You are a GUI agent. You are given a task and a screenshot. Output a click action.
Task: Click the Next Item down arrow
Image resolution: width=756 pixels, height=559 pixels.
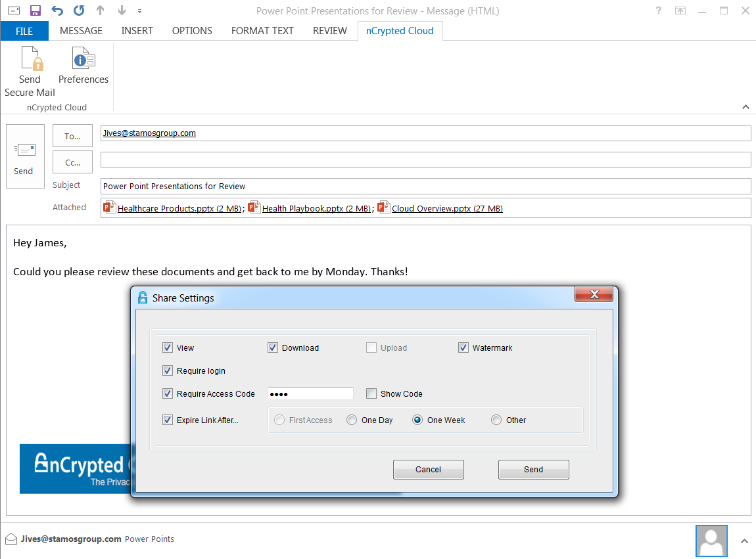(x=122, y=11)
